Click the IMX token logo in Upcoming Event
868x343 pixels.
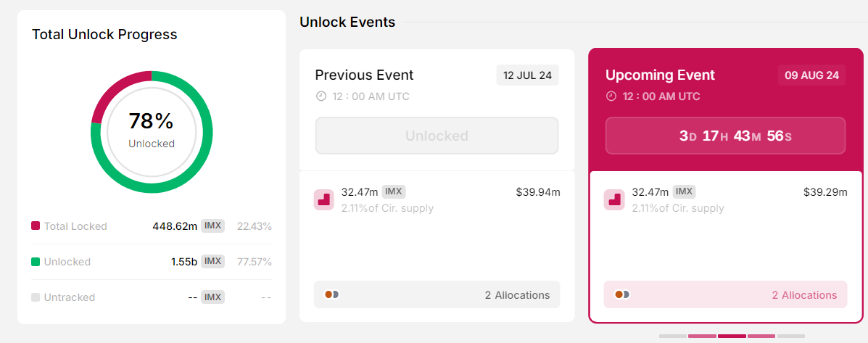pos(613,199)
